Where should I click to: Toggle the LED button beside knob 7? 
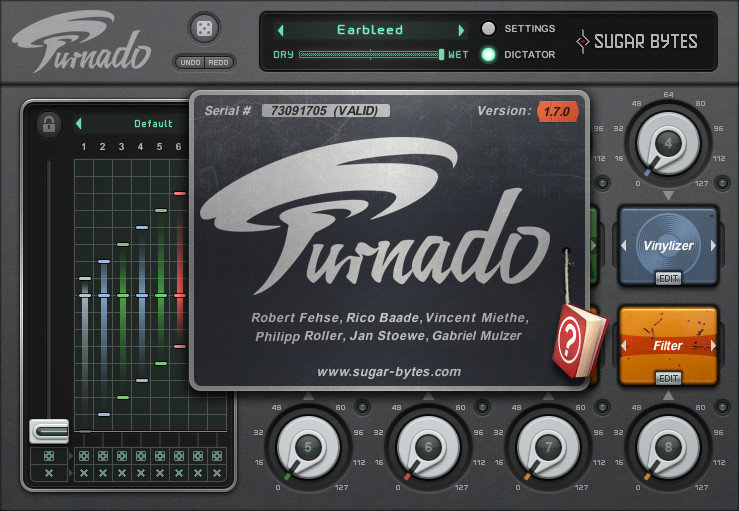pyautogui.click(x=602, y=407)
